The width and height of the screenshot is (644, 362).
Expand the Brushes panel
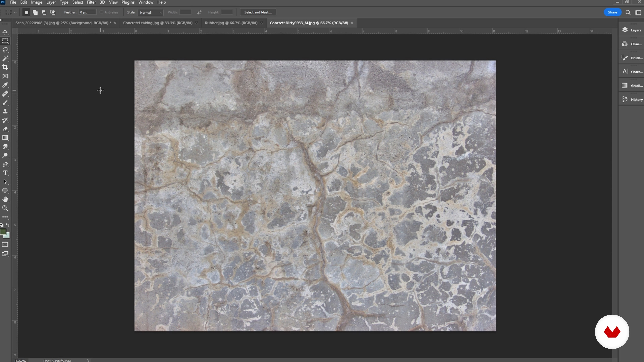coord(631,58)
